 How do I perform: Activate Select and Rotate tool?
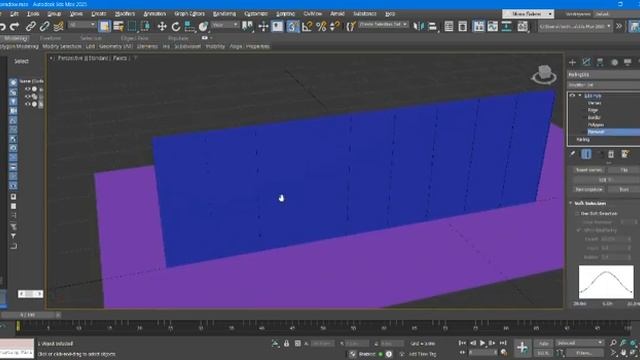176,27
